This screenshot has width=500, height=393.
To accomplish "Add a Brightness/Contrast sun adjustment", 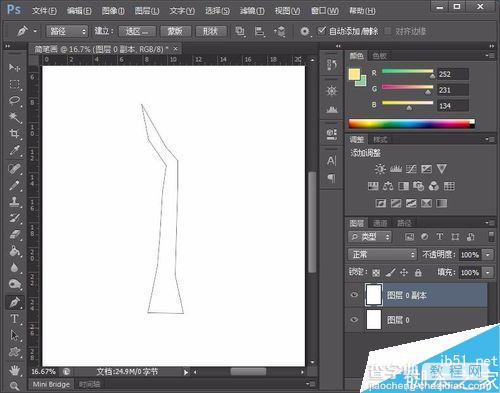I will (x=380, y=169).
